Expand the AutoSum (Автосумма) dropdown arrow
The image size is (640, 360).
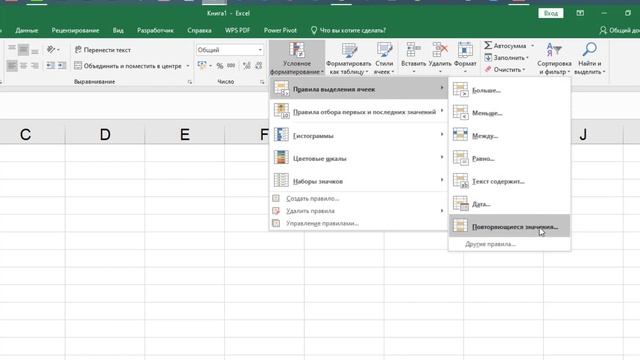pyautogui.click(x=532, y=46)
